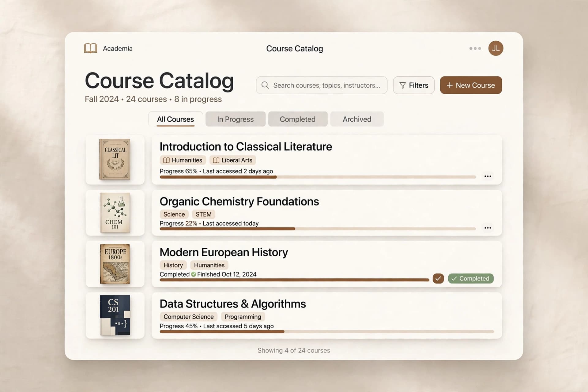Focus the Search courses input field

tap(322, 85)
